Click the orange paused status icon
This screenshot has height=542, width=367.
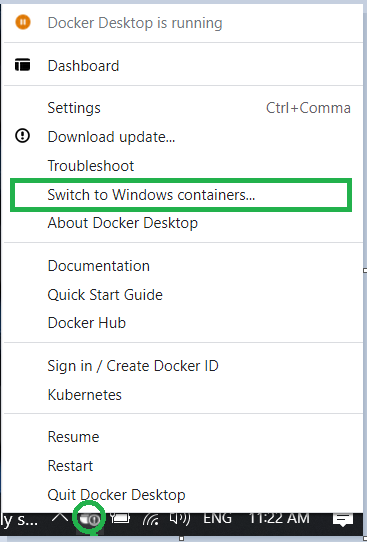coord(23,22)
